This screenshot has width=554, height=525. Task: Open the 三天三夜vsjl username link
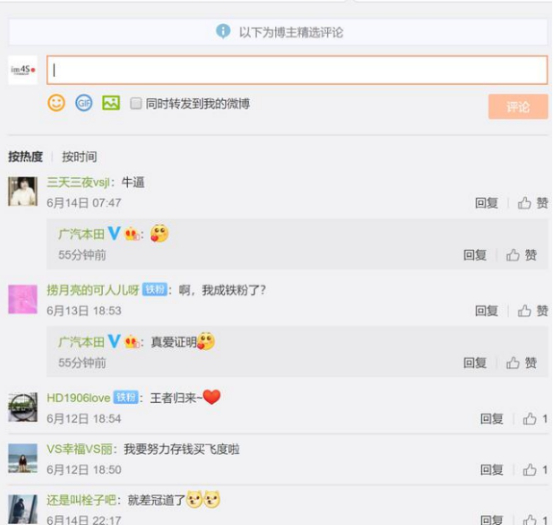(x=78, y=183)
